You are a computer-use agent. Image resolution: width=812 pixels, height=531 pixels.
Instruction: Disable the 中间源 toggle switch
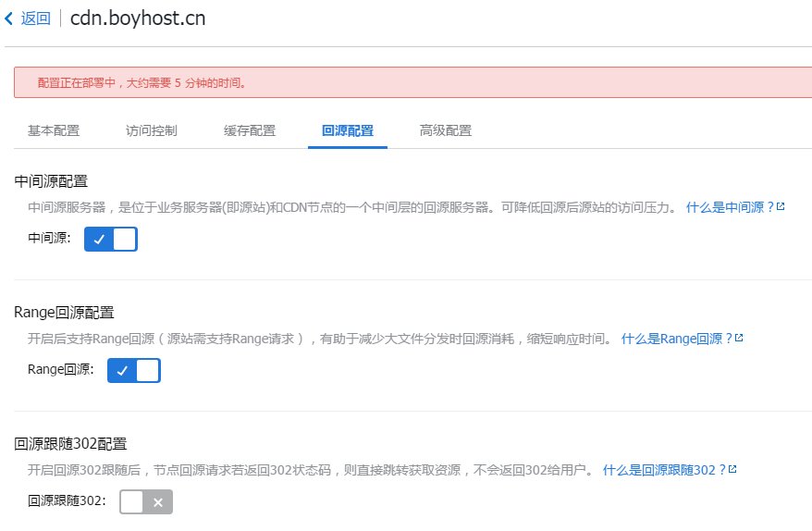111,239
